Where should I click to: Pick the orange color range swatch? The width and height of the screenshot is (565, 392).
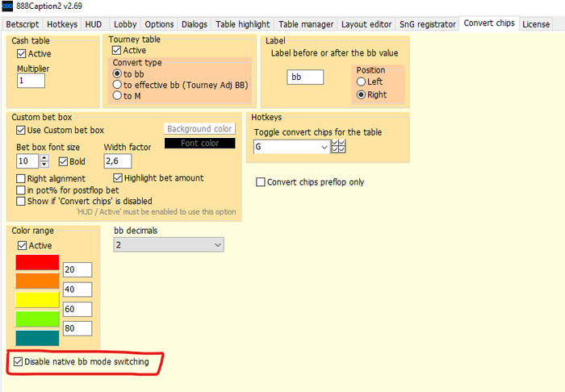click(x=37, y=281)
